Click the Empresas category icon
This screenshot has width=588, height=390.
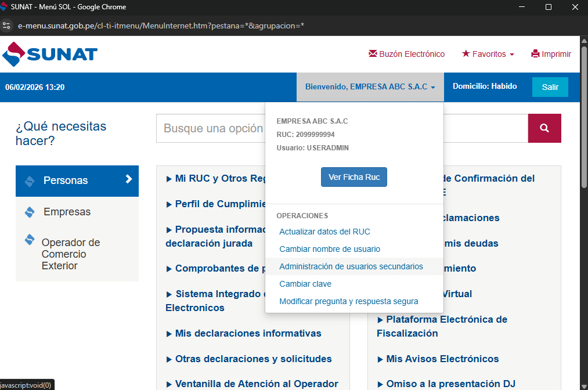coord(30,212)
